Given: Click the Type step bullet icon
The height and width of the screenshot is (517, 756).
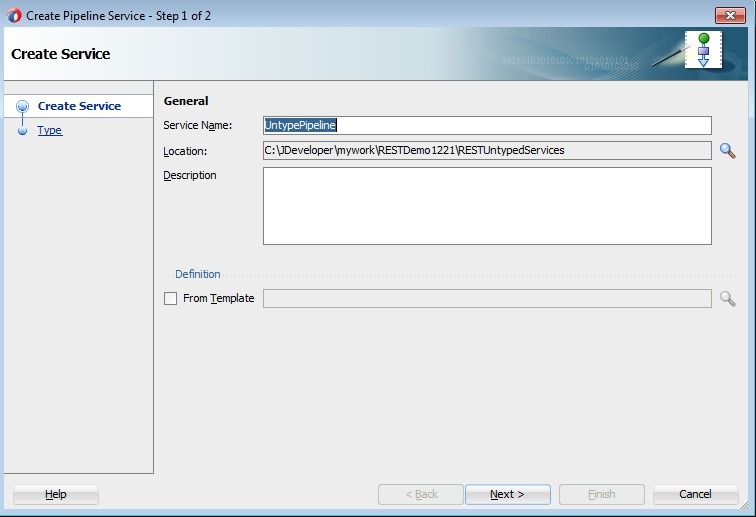Looking at the screenshot, I should [x=22, y=131].
